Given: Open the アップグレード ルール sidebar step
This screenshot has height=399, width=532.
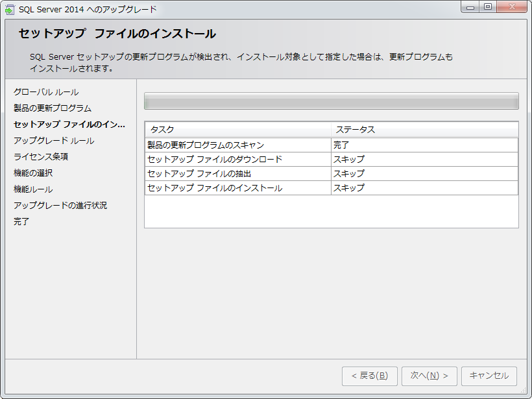Looking at the screenshot, I should pos(54,141).
